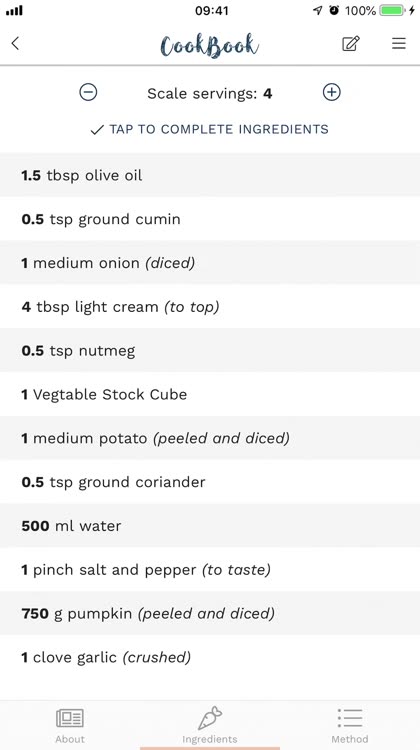Viewport: 420px width, 750px height.
Task: Decrease servings with the minus icon
Action: coord(88,92)
